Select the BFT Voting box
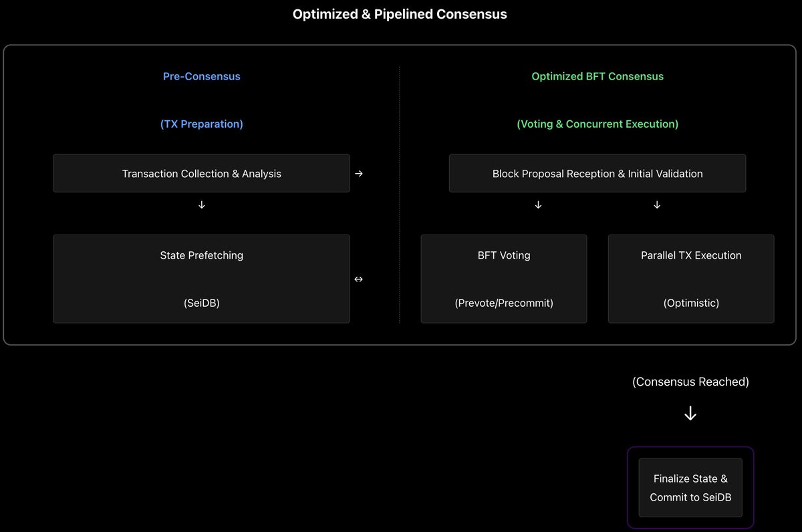This screenshot has width=802, height=532. (504, 279)
